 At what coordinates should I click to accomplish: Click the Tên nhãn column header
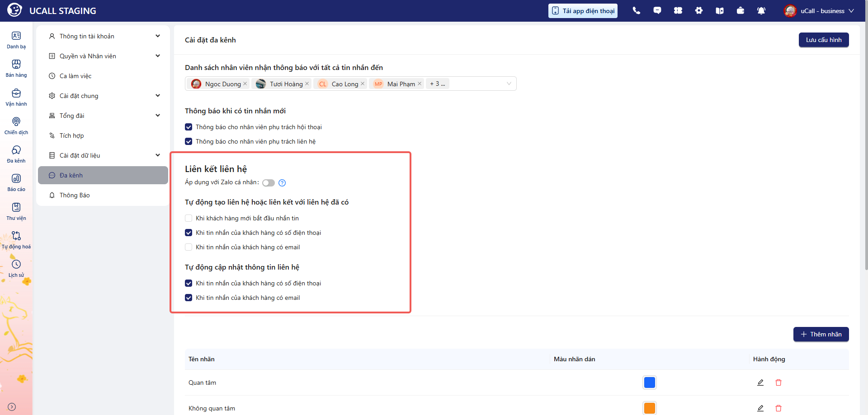pyautogui.click(x=202, y=359)
